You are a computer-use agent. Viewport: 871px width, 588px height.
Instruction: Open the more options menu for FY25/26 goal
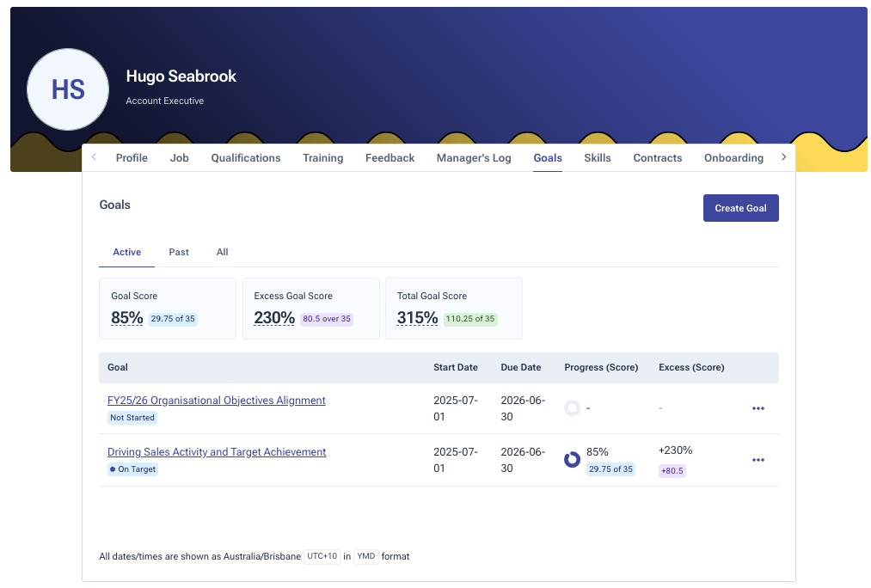point(758,408)
